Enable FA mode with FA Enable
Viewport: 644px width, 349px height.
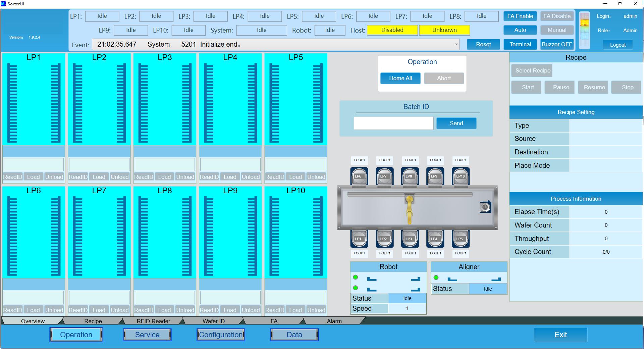(520, 16)
